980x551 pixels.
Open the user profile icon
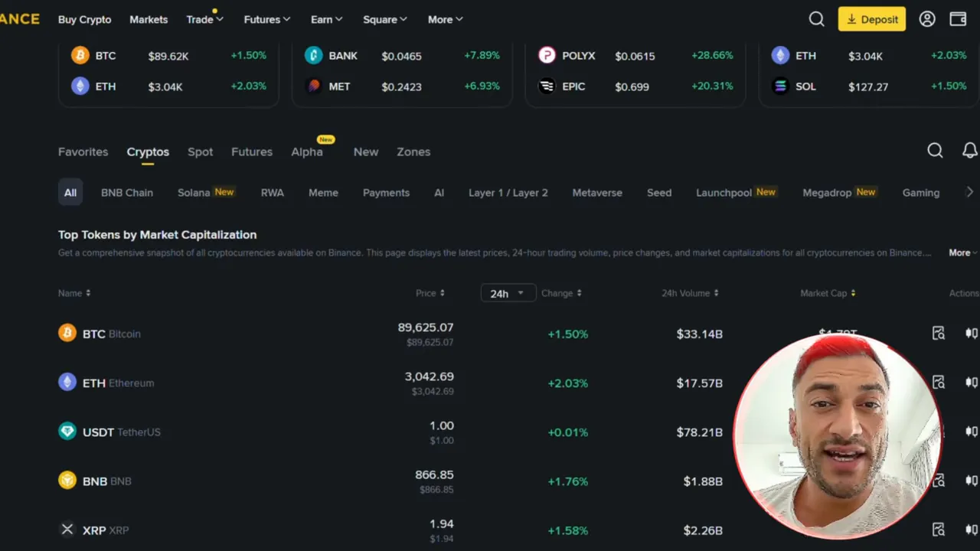point(927,19)
